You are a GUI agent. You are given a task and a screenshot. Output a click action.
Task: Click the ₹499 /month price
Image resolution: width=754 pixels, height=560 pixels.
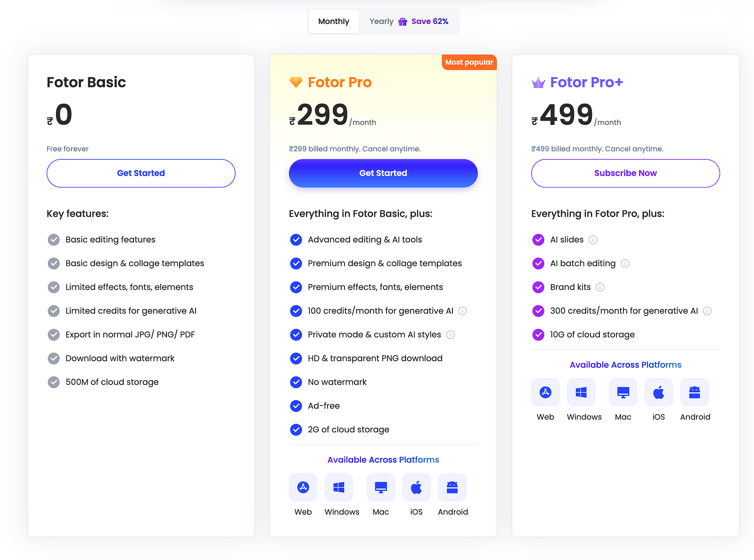pos(576,115)
